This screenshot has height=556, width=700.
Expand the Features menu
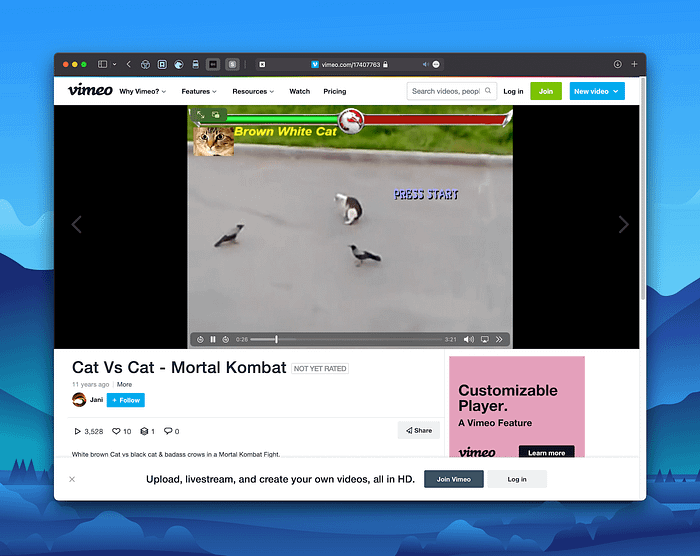pos(199,91)
